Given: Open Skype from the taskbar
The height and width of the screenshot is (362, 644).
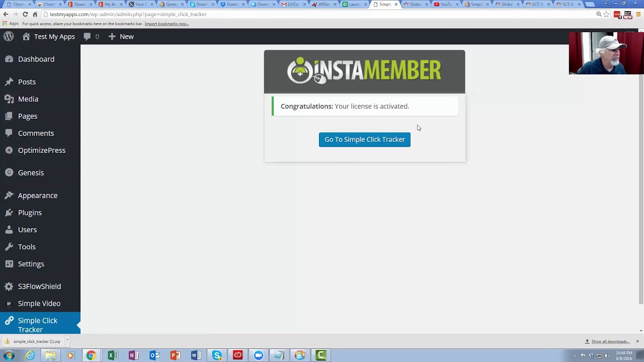Looking at the screenshot, I should click(x=217, y=355).
